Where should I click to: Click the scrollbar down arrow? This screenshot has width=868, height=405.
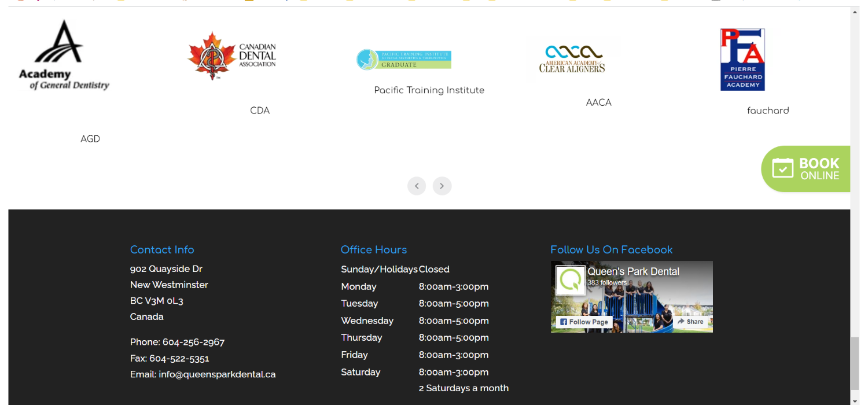click(855, 400)
